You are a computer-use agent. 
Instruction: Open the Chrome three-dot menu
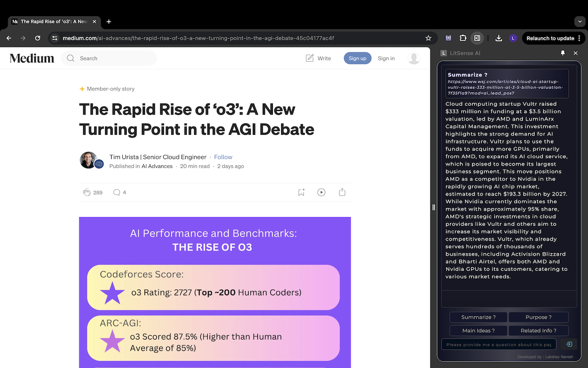coord(579,38)
